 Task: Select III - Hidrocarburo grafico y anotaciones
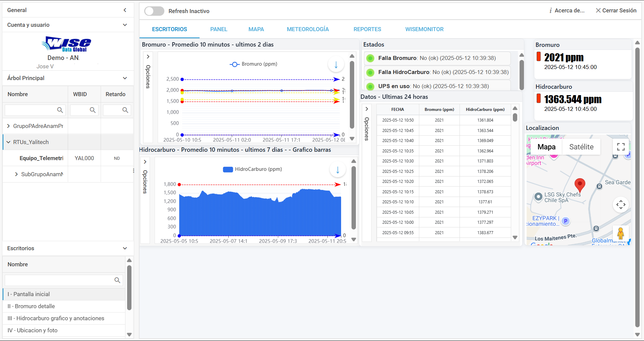coord(64,318)
